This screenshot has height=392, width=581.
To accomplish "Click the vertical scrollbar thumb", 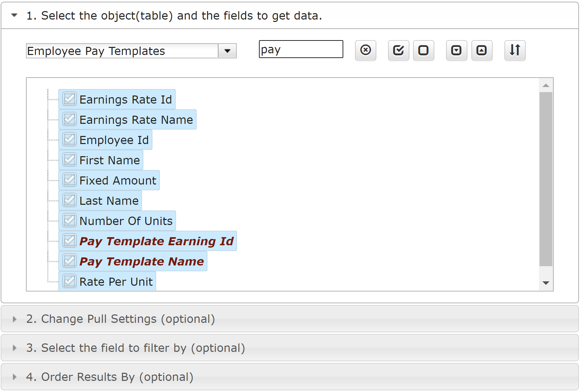I will point(546,179).
